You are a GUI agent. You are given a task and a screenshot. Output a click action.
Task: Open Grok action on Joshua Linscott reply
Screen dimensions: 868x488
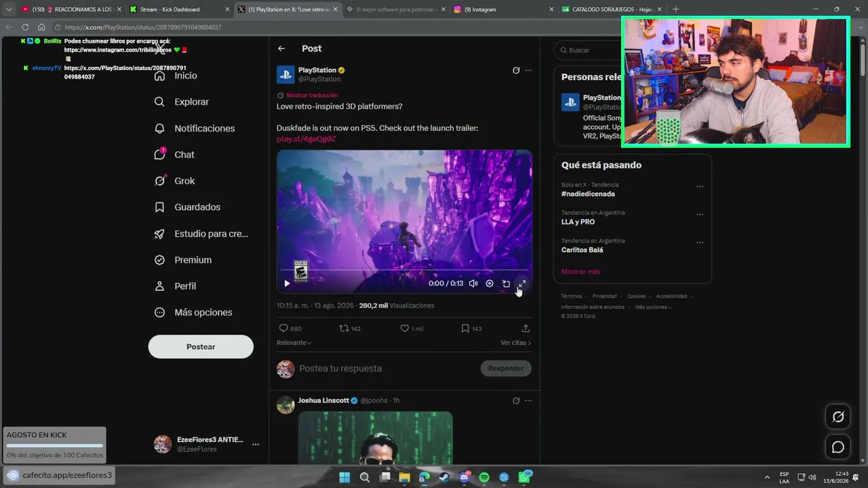coord(516,401)
